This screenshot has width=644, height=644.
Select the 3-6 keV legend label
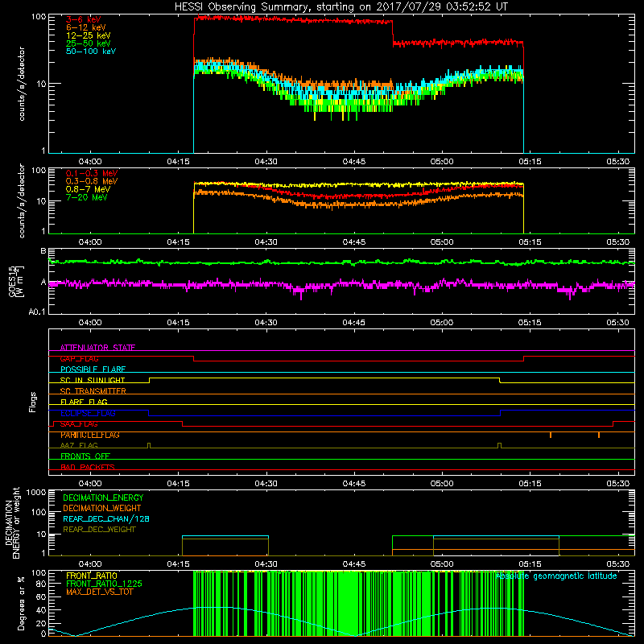point(83,19)
